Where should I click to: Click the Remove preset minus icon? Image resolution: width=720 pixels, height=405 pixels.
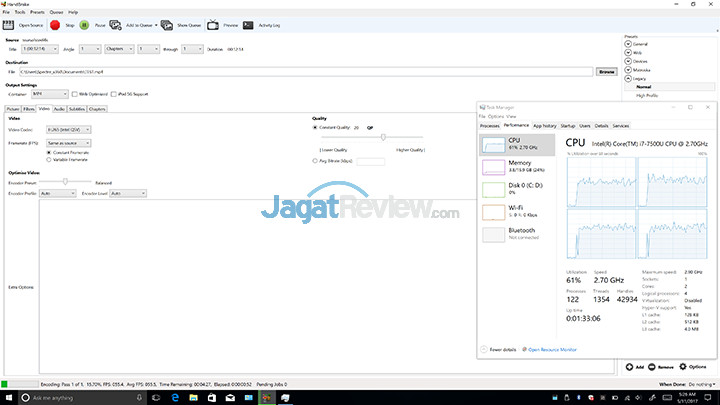coord(652,366)
